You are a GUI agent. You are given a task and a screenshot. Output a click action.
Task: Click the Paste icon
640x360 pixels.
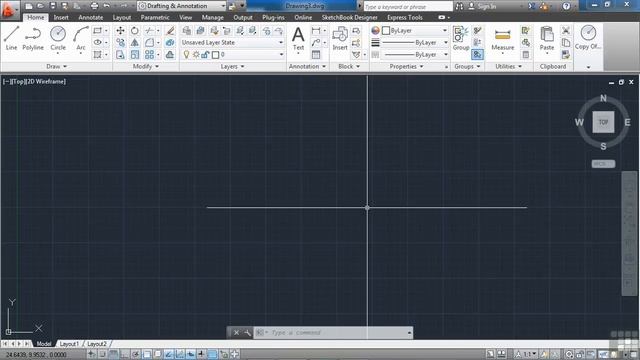pyautogui.click(x=547, y=38)
